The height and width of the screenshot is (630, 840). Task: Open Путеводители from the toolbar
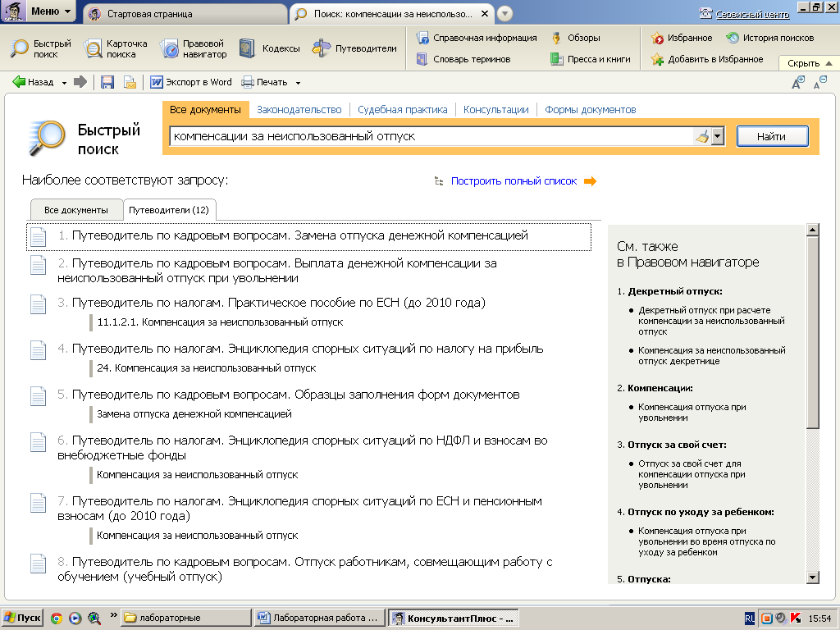click(354, 48)
